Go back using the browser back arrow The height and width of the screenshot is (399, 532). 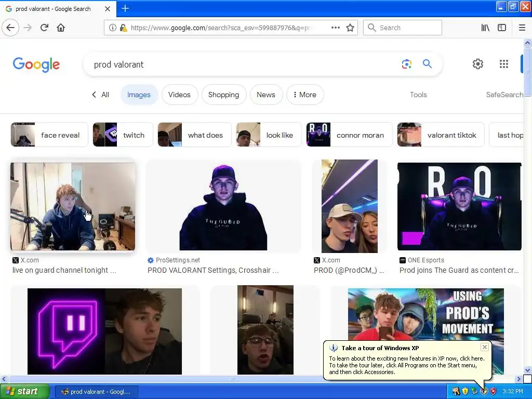coord(10,28)
